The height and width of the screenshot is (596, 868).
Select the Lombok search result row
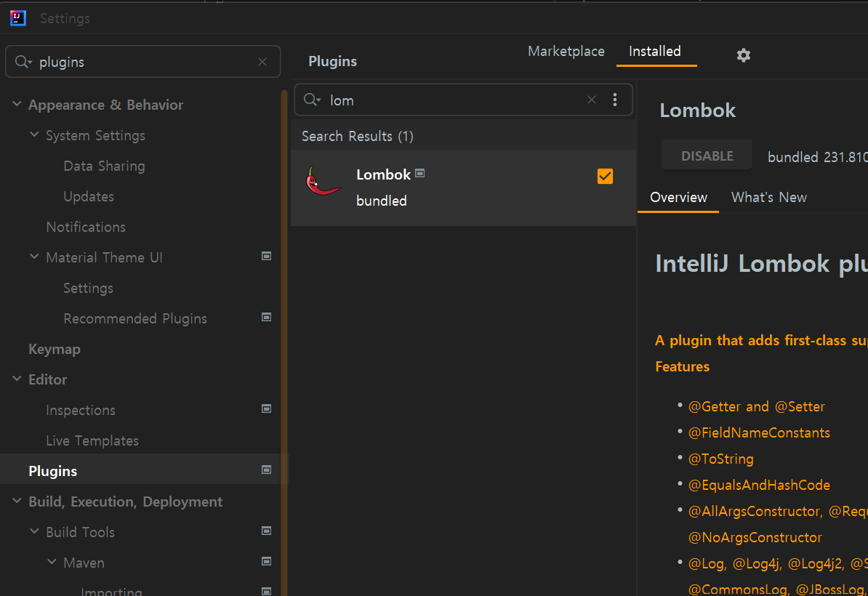click(463, 188)
